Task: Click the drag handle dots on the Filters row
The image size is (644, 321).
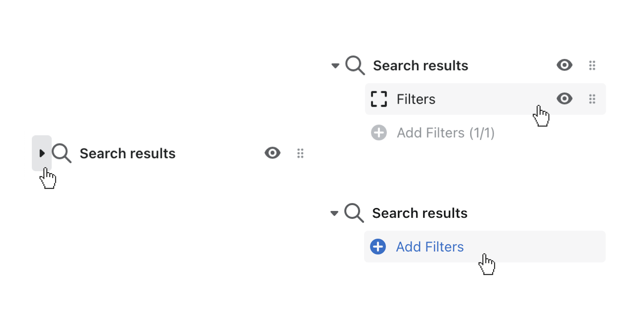Action: click(x=592, y=99)
